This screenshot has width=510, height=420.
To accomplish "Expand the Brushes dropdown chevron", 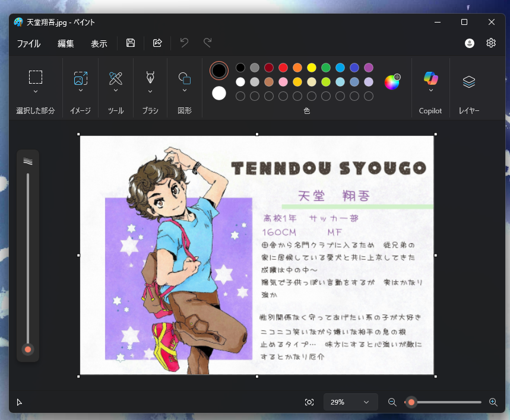I will [150, 91].
